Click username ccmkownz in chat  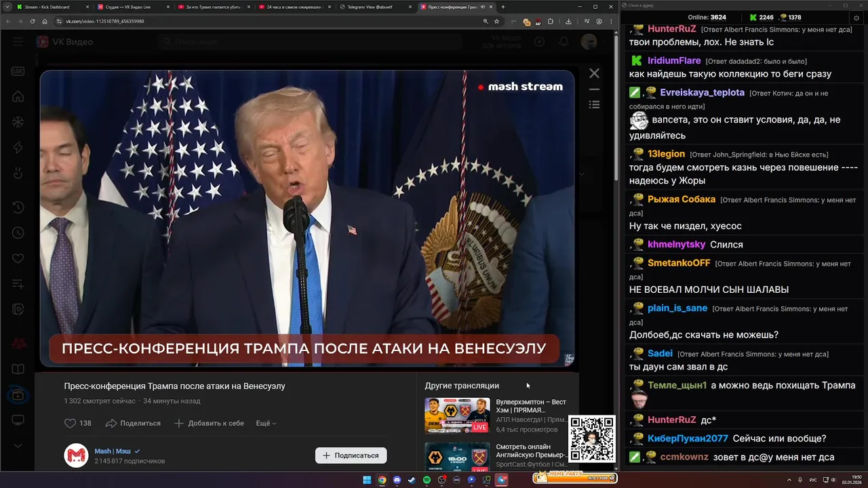point(684,457)
